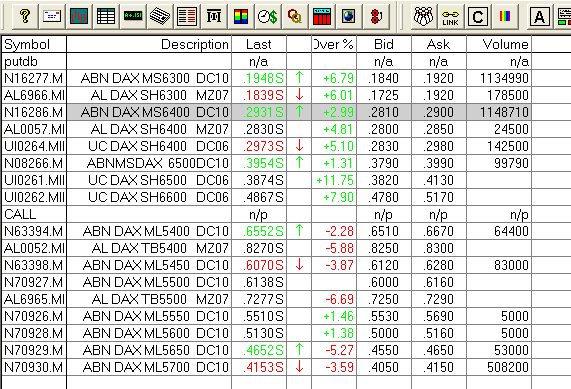The width and height of the screenshot is (571, 389).
Task: Click the letter A font icon
Action: [x=539, y=16]
